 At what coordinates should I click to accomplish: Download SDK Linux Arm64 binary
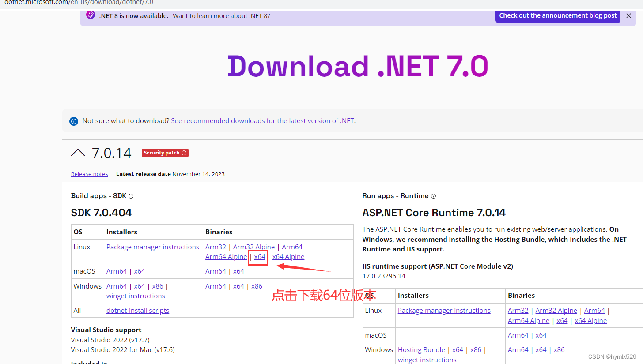[292, 247]
